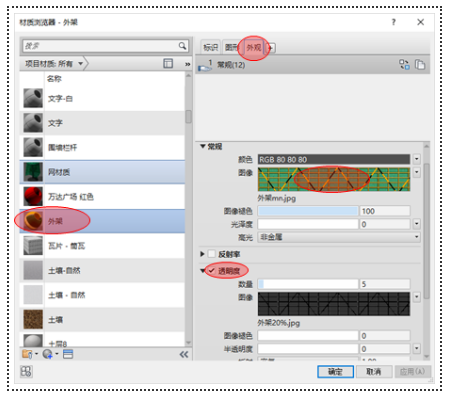The height and width of the screenshot is (394, 449).
Task: Select the 外架 material row
Action: [x=102, y=221]
